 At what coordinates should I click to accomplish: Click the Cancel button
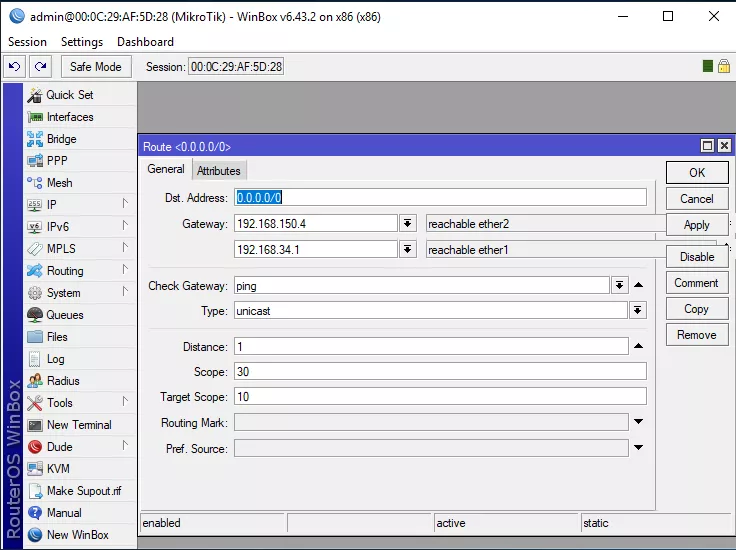[697, 199]
